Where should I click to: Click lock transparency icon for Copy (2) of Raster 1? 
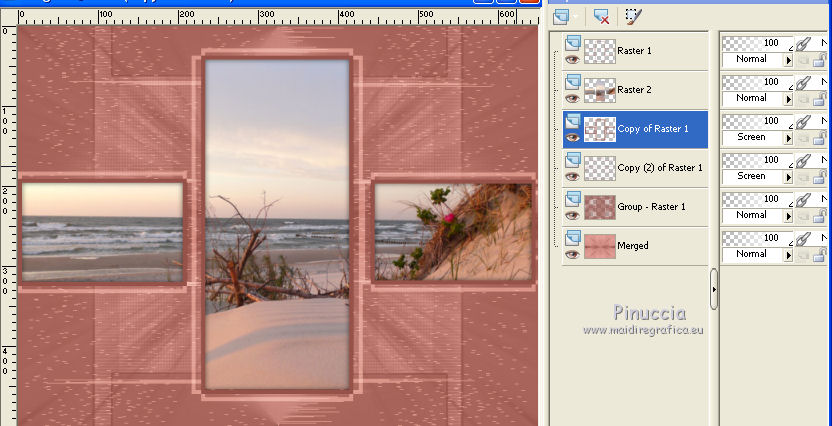click(820, 177)
